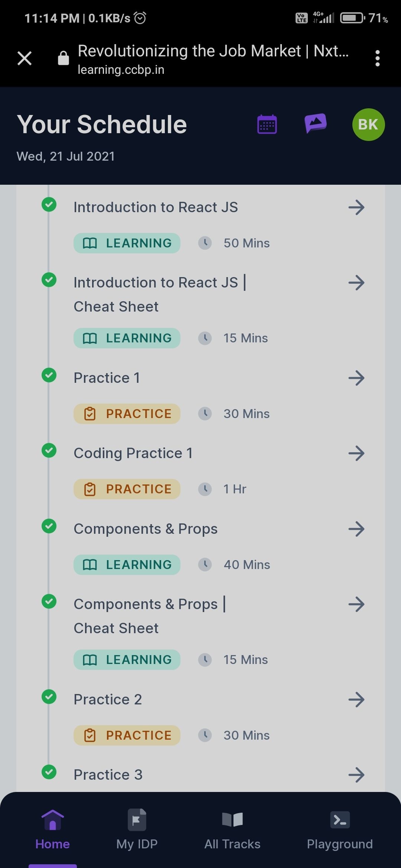Viewport: 401px width, 868px height.
Task: Tap the padlock site security icon
Action: tap(63, 58)
